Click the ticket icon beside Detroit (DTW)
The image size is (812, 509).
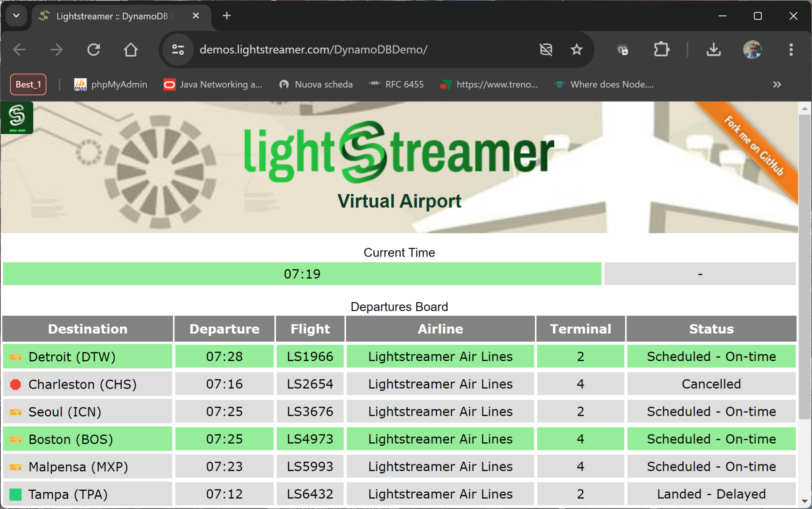click(x=15, y=357)
